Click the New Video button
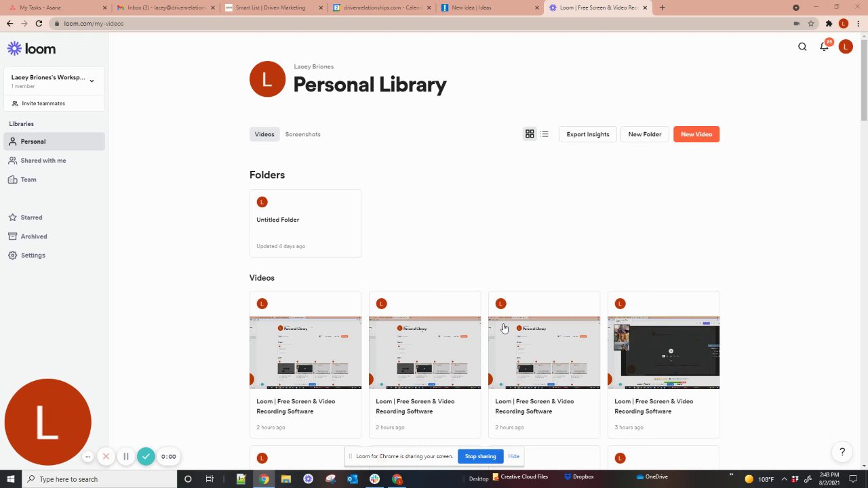Viewport: 868px width, 488px height. coord(696,134)
